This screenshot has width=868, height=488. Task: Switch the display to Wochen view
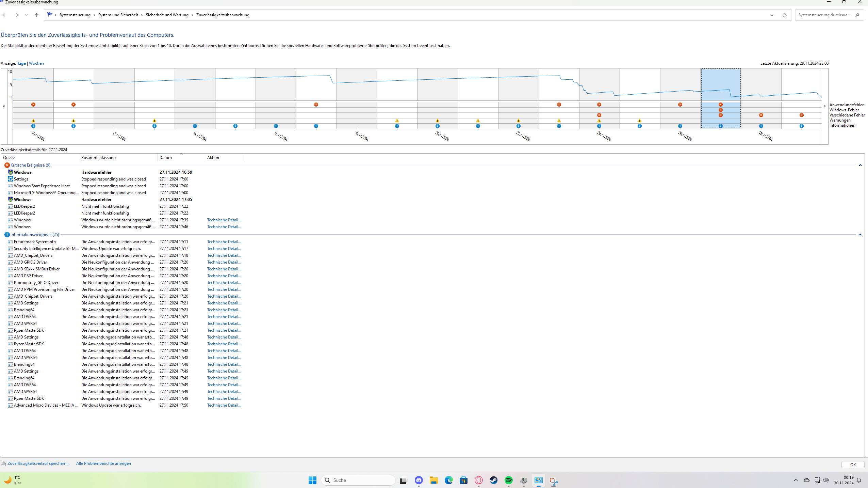click(36, 63)
